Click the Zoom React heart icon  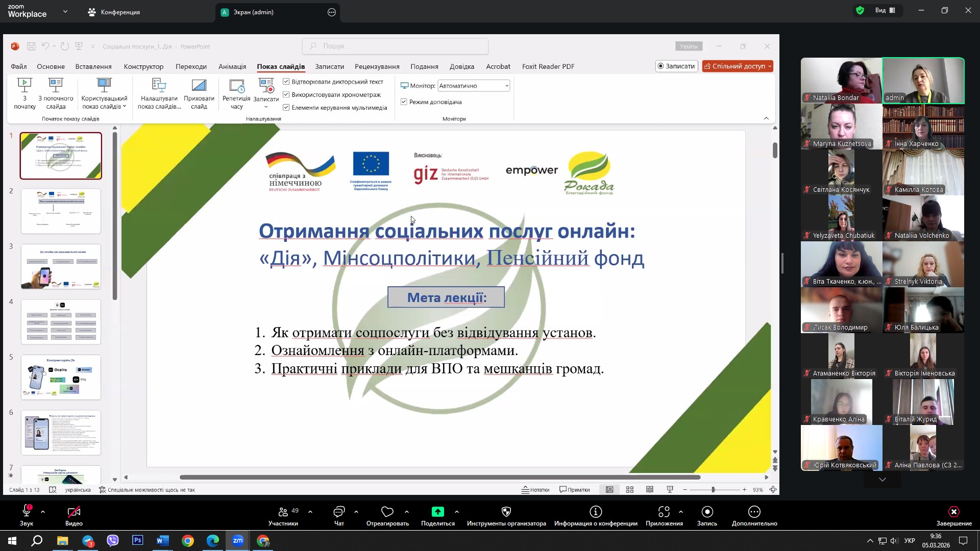pyautogui.click(x=387, y=512)
